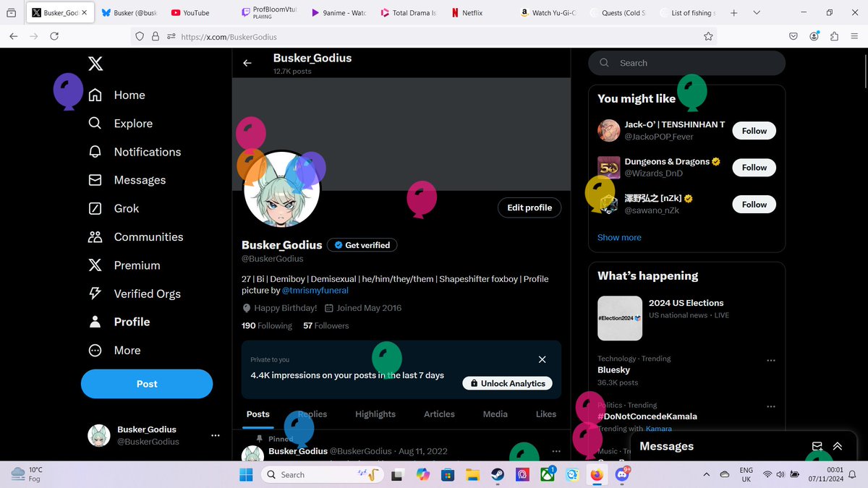Open more options on pinned post
The image size is (868, 488).
coord(556,450)
